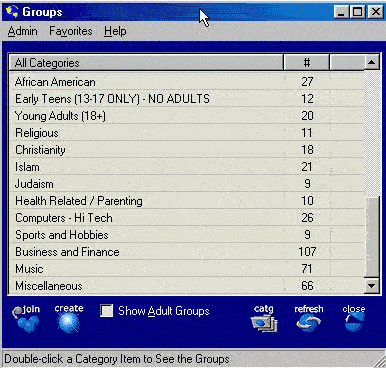
Task: Select Early Teens (13-17 ONLY) category
Action: (x=187, y=99)
